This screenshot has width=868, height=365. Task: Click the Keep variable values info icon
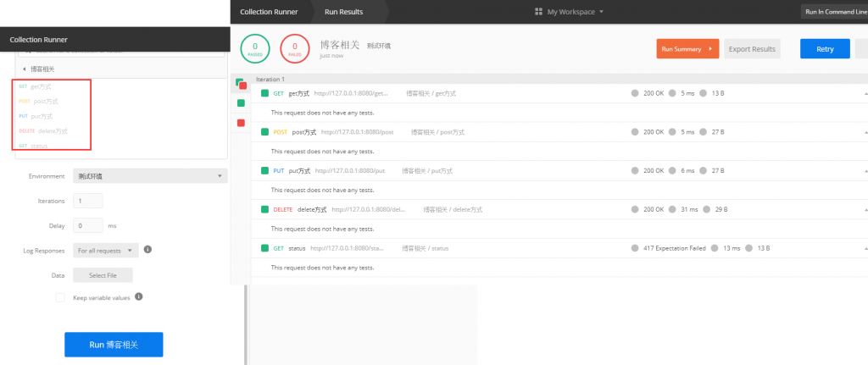click(139, 296)
